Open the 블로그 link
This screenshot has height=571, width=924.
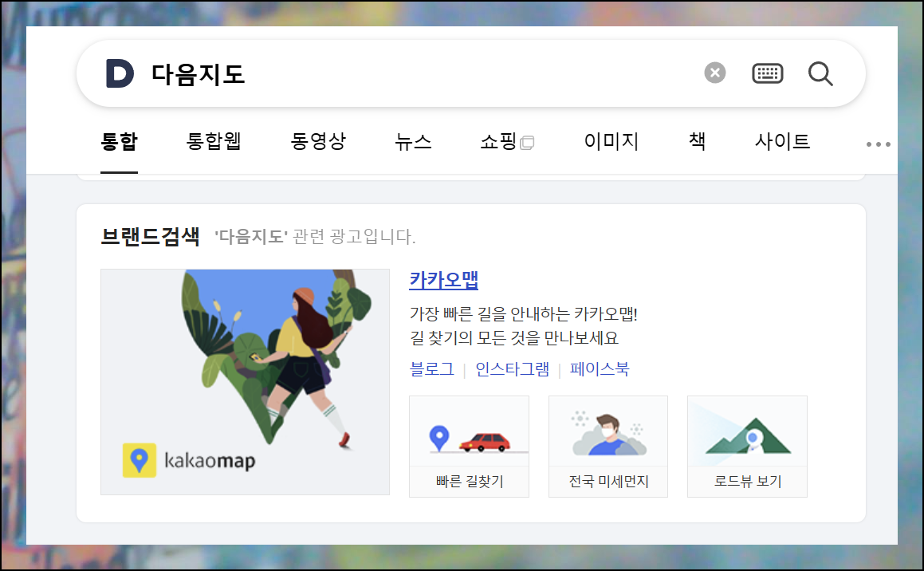click(x=432, y=369)
